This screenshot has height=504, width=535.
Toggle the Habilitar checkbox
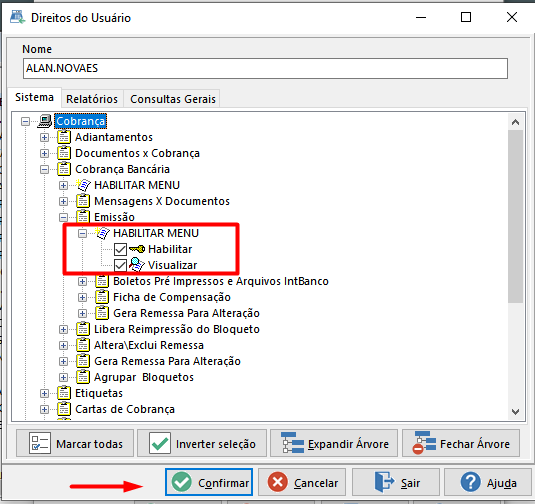(120, 249)
